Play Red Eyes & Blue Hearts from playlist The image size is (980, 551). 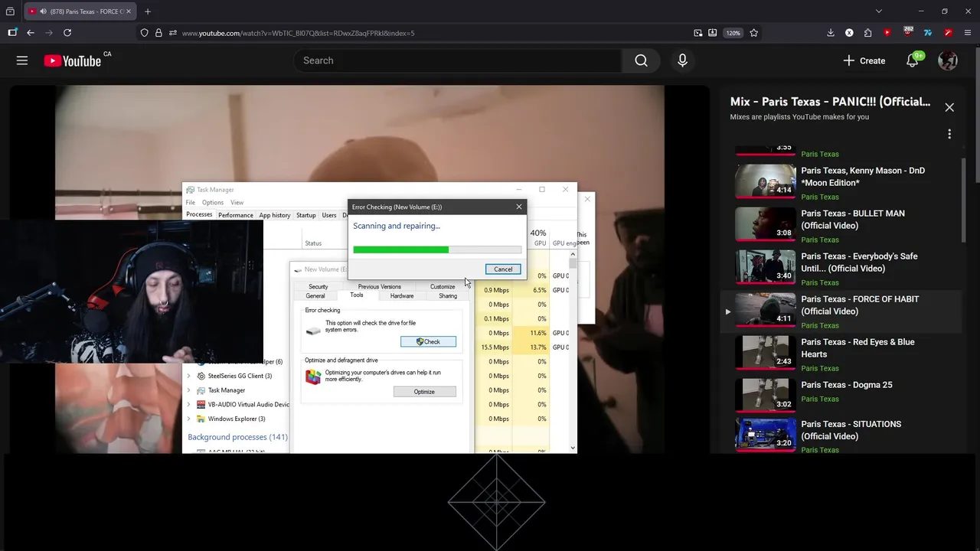coord(841,354)
